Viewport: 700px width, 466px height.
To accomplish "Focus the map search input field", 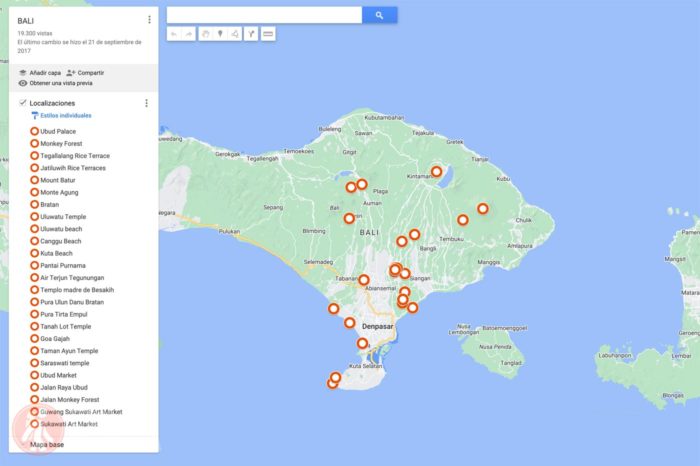I will 264,15.
